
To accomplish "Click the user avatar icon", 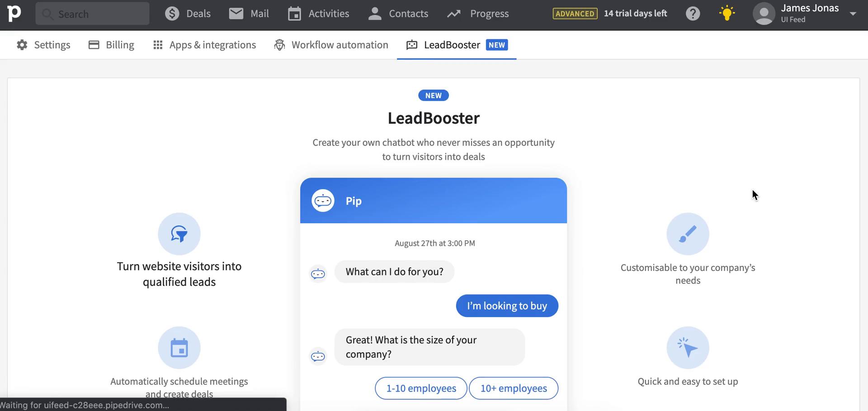I will pyautogui.click(x=764, y=14).
